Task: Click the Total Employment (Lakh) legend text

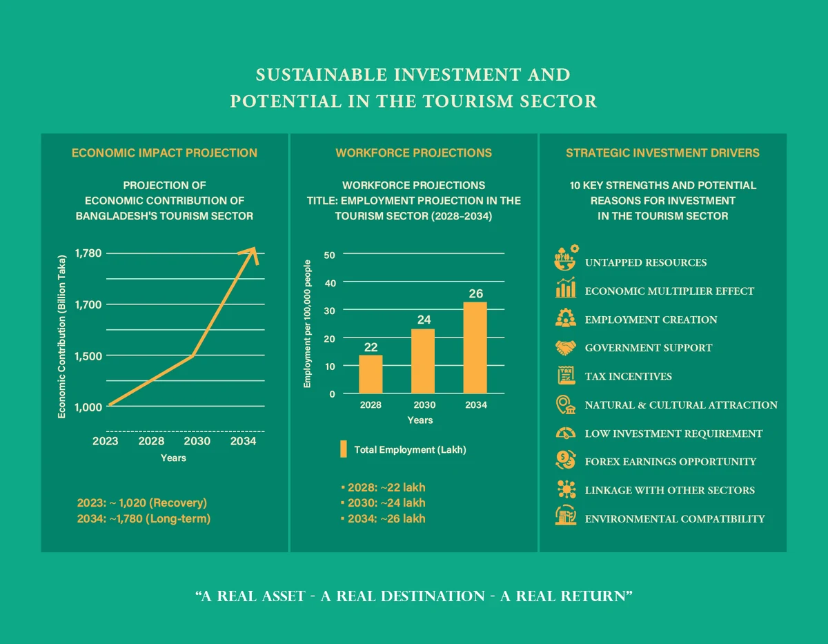Action: 411,450
